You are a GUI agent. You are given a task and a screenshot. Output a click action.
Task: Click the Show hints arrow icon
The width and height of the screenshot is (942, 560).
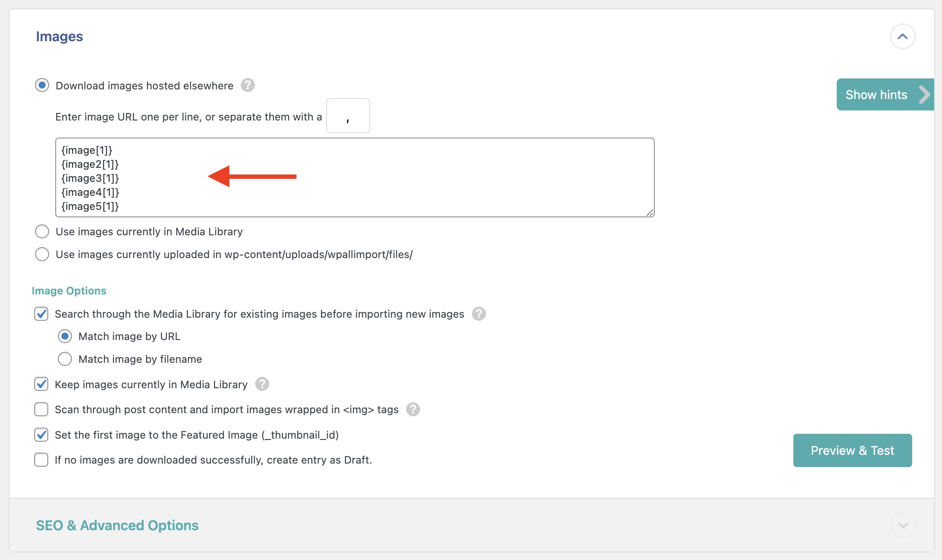tap(924, 95)
